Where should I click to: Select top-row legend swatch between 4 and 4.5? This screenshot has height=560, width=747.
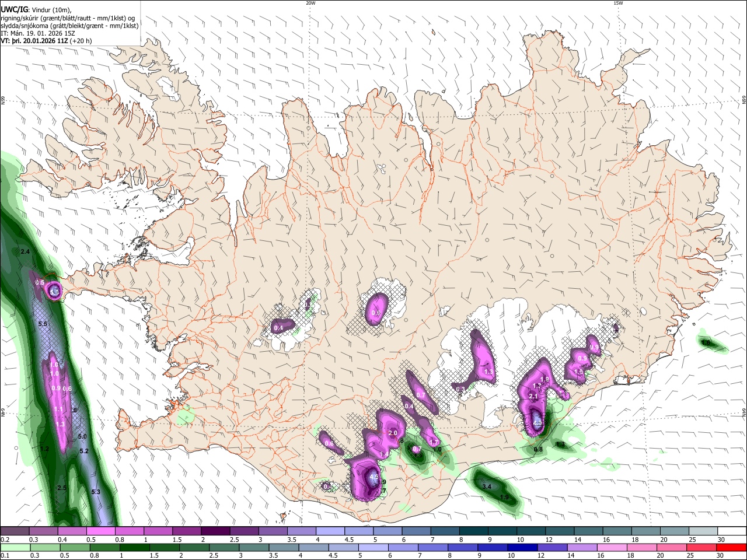point(330,531)
